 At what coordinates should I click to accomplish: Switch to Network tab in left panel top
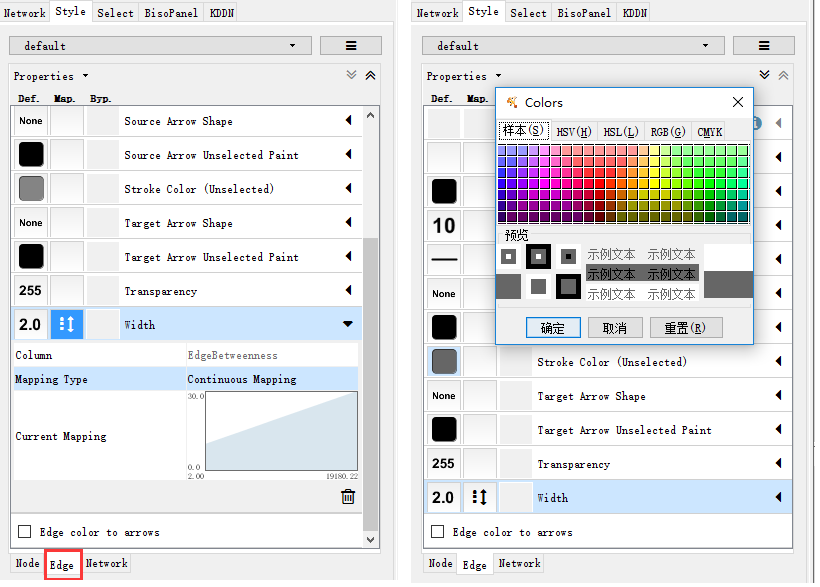point(25,13)
